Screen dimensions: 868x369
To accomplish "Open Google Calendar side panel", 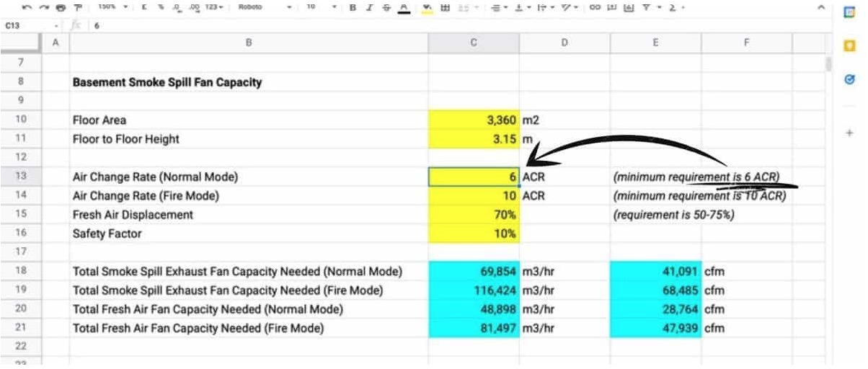I will click(849, 12).
